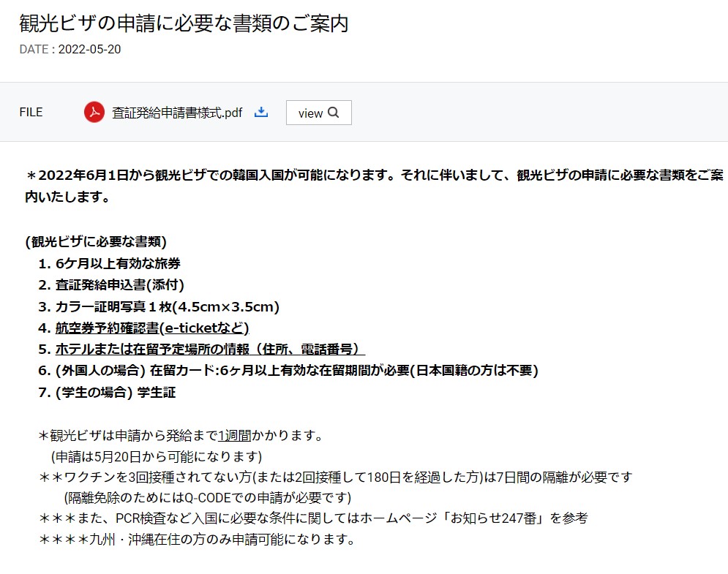Click the FILE label
Viewport: 728px width, 574px height.
point(31,113)
